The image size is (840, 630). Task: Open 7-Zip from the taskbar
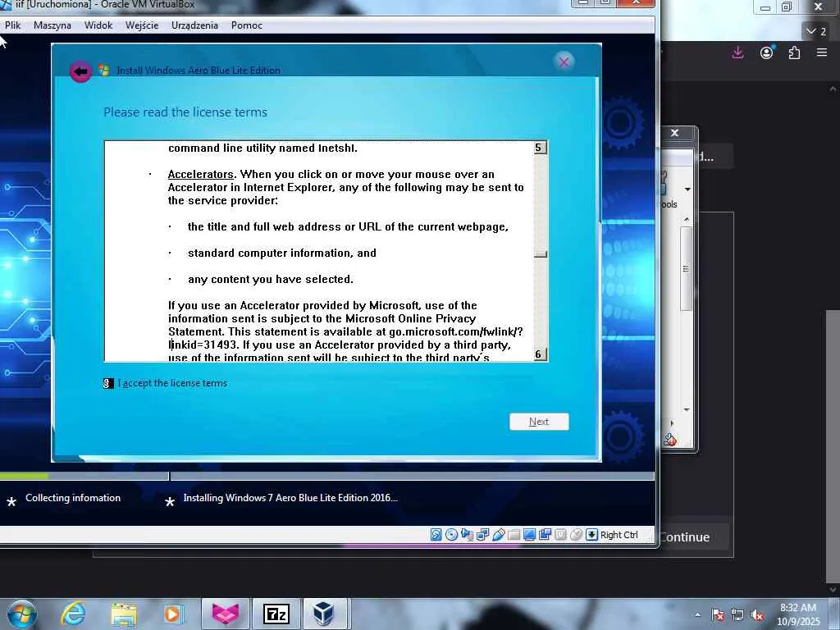276,614
